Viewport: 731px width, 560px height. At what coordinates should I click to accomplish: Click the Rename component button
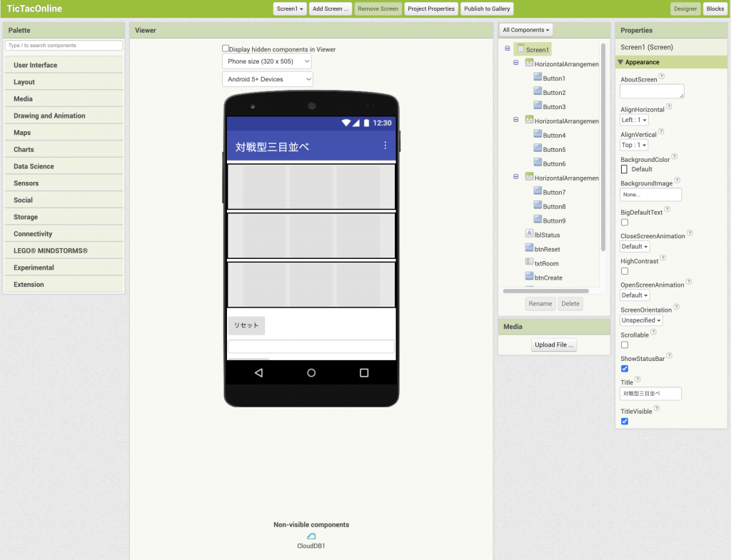point(540,304)
